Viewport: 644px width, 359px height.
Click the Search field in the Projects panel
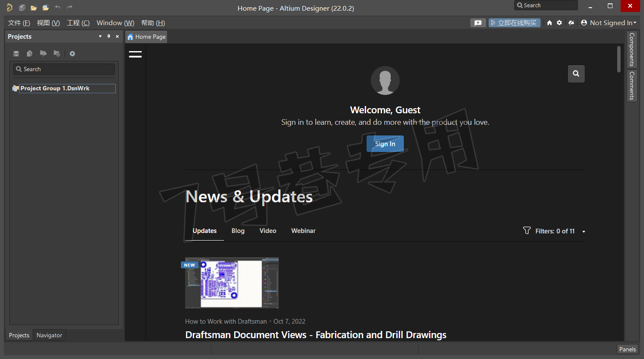click(64, 69)
